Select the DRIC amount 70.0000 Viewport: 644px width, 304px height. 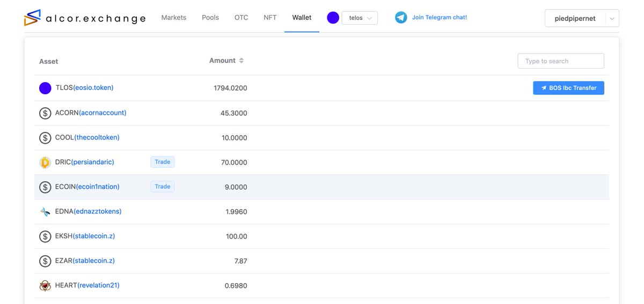(234, 162)
